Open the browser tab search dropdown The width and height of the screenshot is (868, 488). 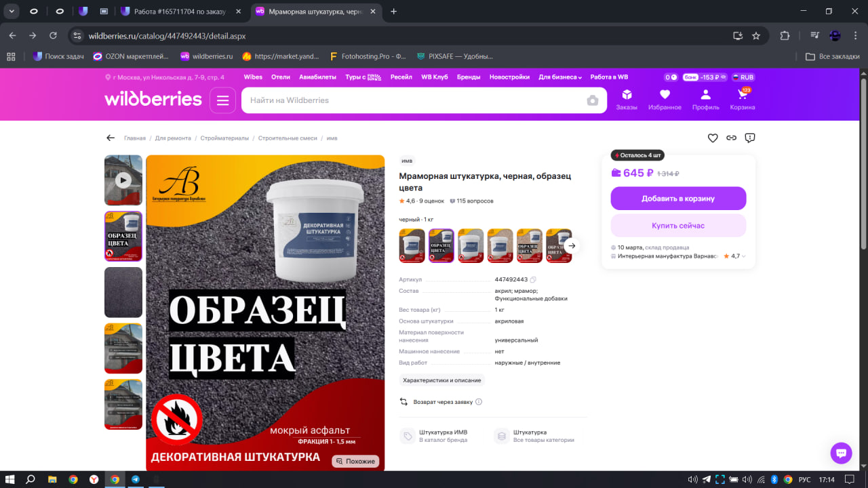(x=12, y=11)
